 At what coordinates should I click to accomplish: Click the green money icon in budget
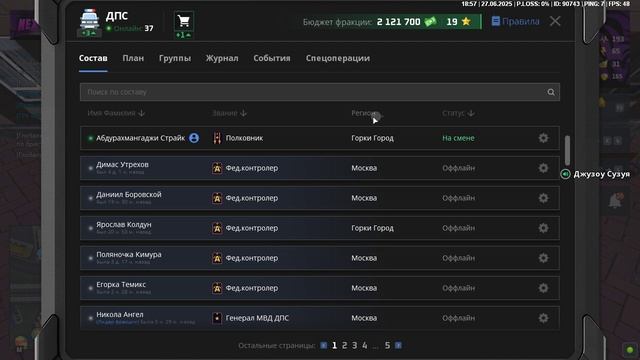430,22
